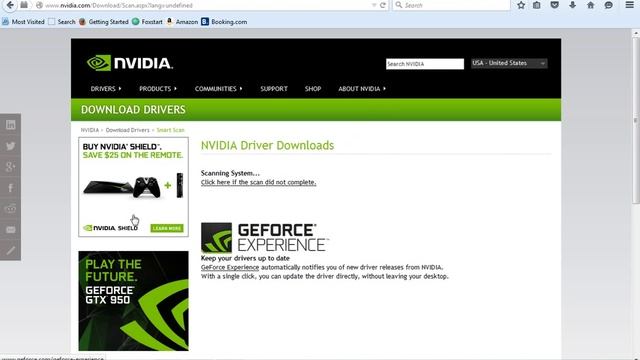640x360 pixels.
Task: Open the bookmarks list icon
Action: click(537, 5)
